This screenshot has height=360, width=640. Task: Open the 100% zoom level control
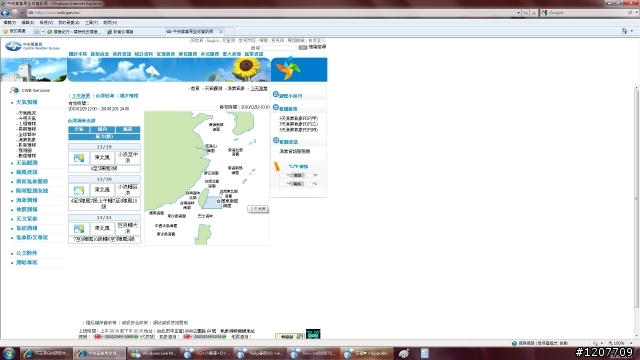[x=620, y=343]
